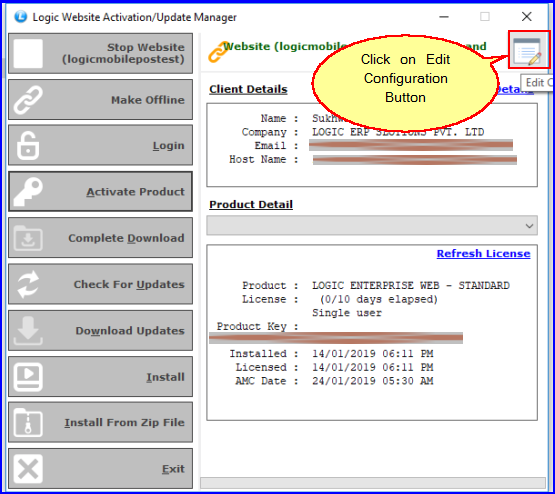The width and height of the screenshot is (555, 494).
Task: Click the Check For Updates button
Action: tap(101, 284)
